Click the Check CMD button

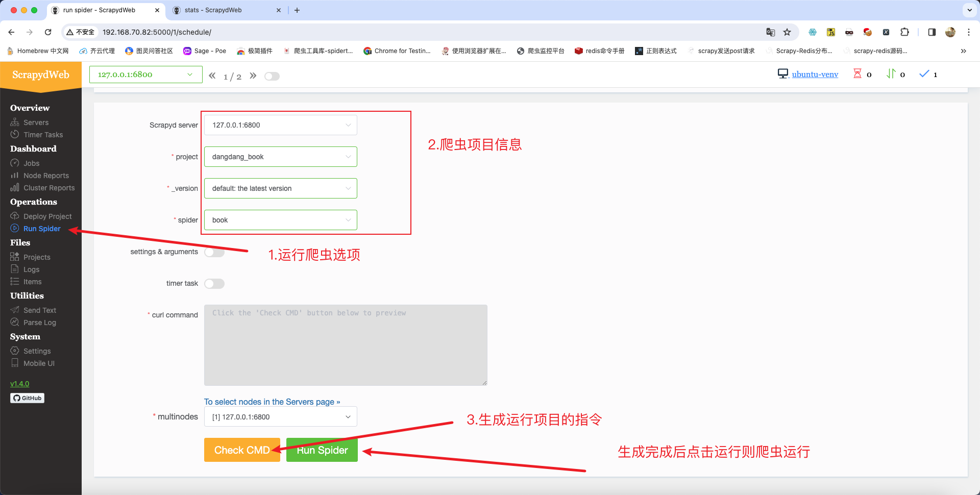click(x=242, y=450)
